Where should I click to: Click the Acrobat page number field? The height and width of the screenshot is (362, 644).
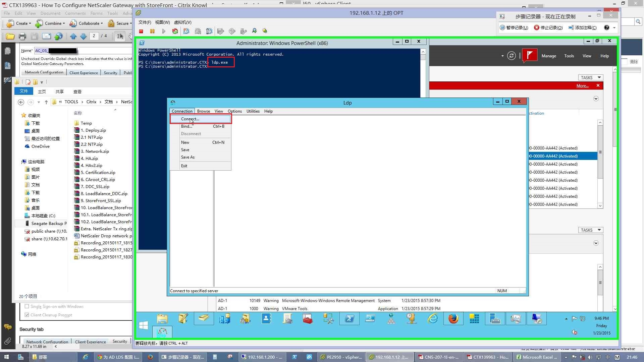[94, 36]
